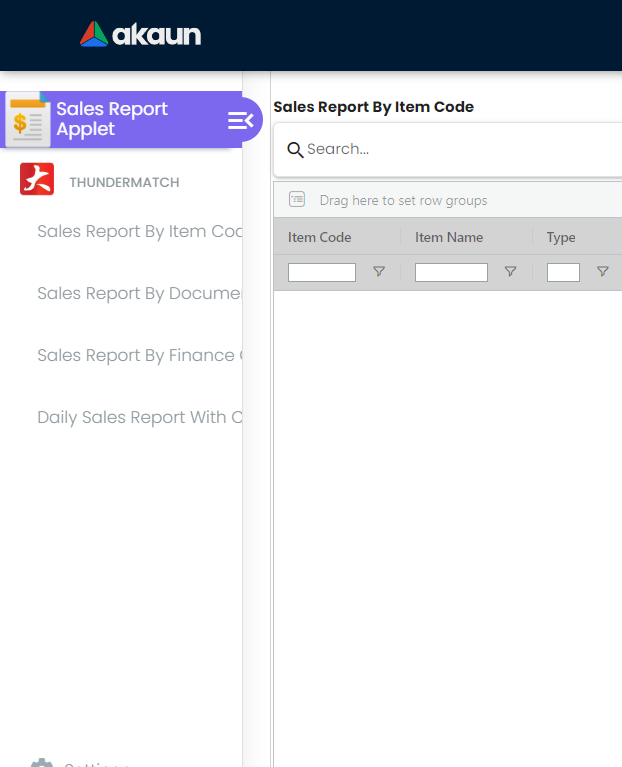Click the Item Code filter input
622x767 pixels.
(322, 272)
